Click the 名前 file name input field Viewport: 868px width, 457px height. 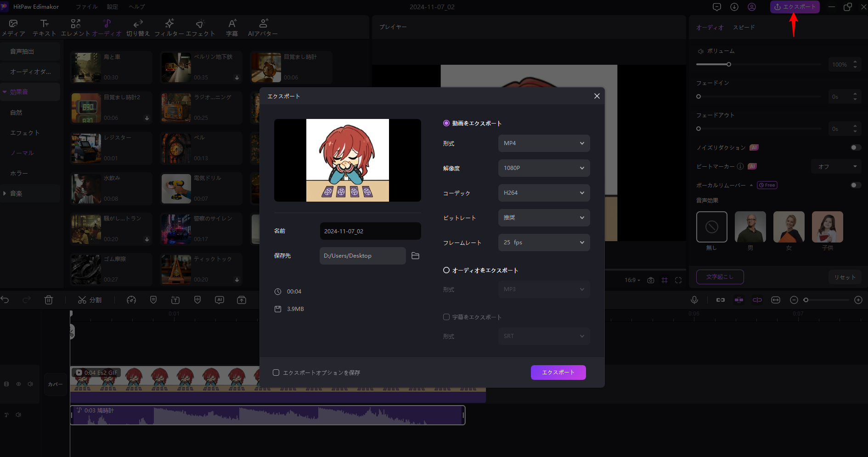coord(370,231)
